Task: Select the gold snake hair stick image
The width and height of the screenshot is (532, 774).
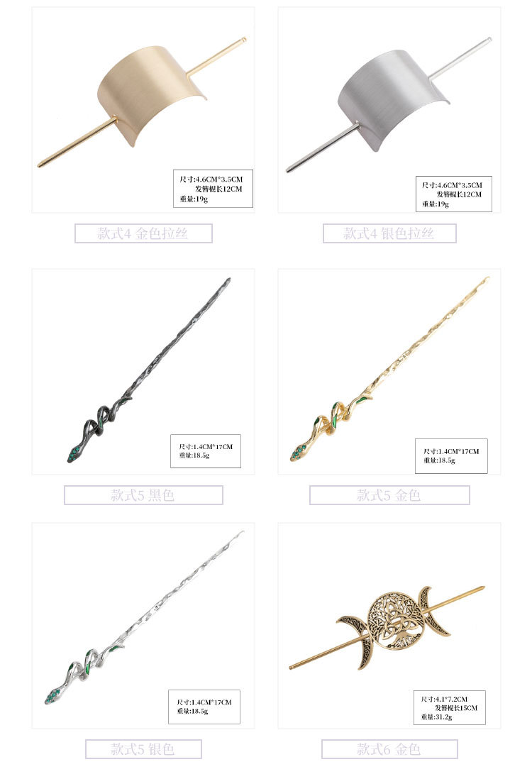Action: (389, 372)
